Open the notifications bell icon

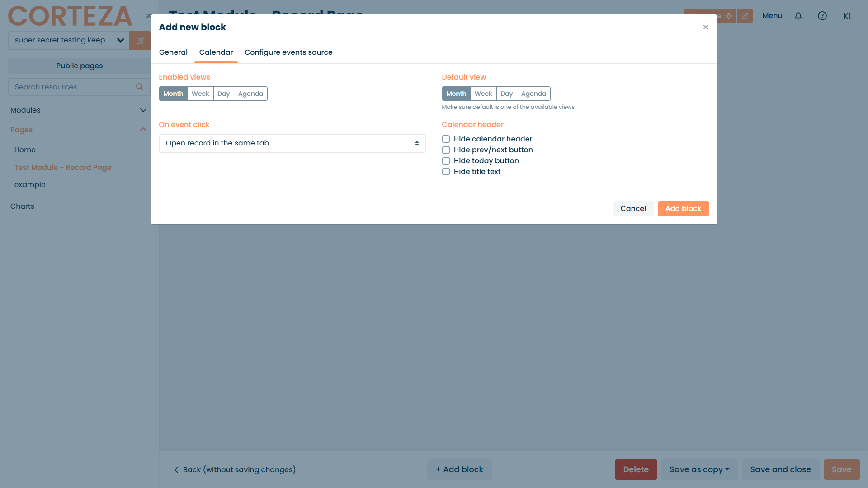tap(798, 16)
